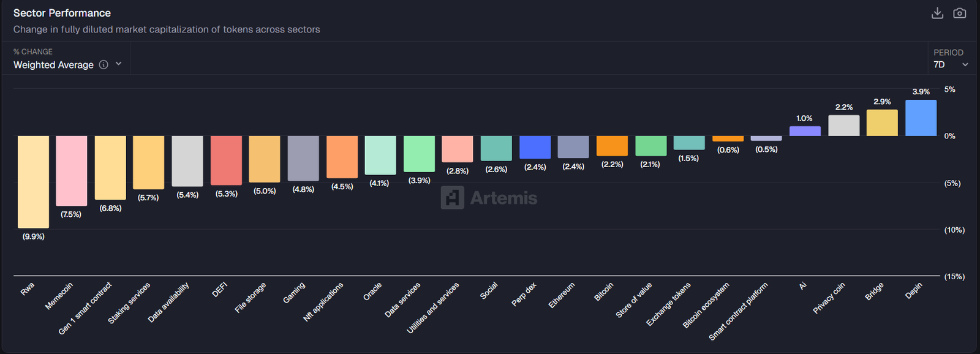980x354 pixels.
Task: Click the Gaming axis label
Action: (x=294, y=293)
